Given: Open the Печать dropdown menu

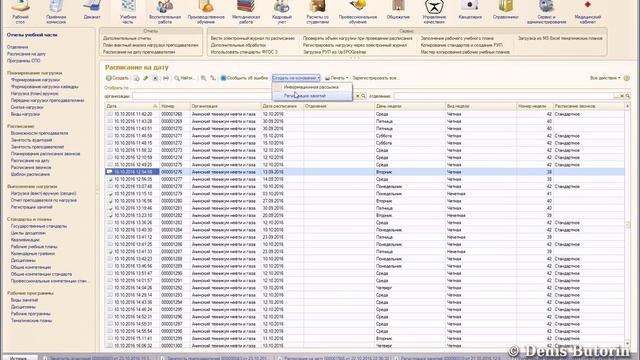Looking at the screenshot, I should click(337, 78).
